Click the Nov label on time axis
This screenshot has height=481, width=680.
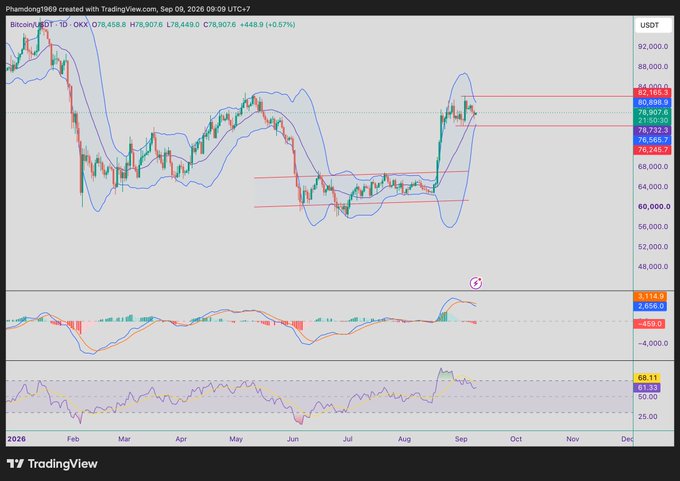point(573,439)
